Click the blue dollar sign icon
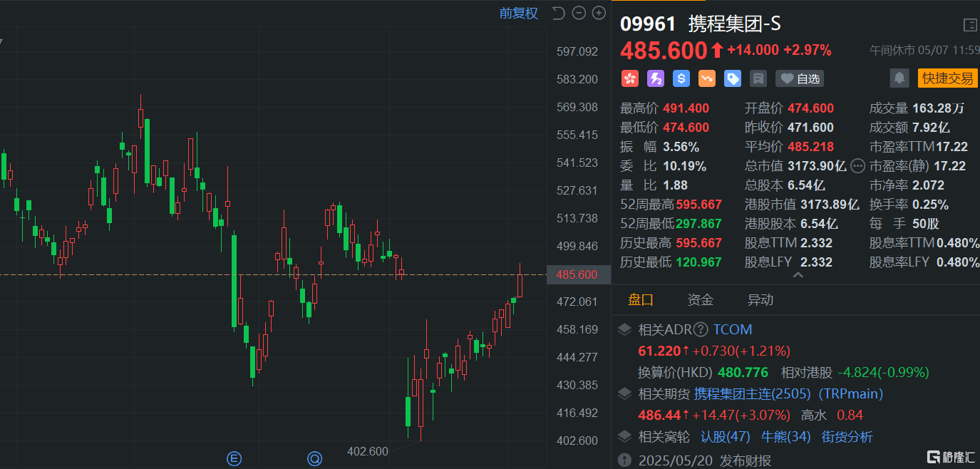Image resolution: width=980 pixels, height=469 pixels. pyautogui.click(x=681, y=78)
